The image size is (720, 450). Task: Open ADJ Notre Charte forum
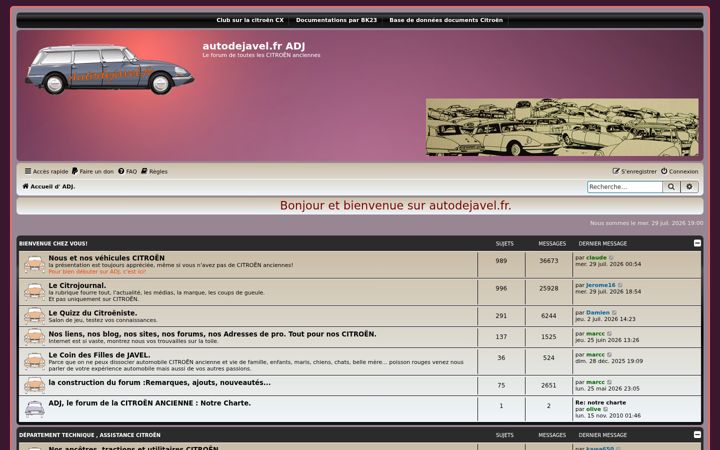pyautogui.click(x=150, y=403)
